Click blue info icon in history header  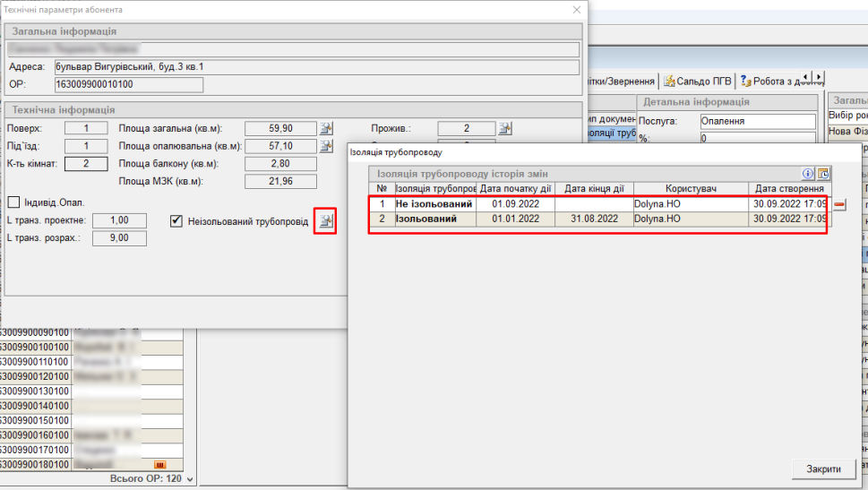(x=807, y=174)
